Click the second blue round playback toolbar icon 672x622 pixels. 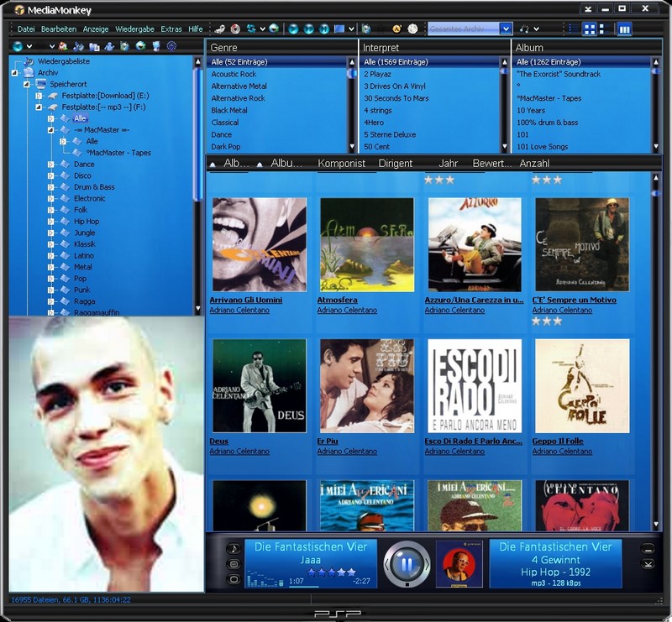tap(308, 29)
